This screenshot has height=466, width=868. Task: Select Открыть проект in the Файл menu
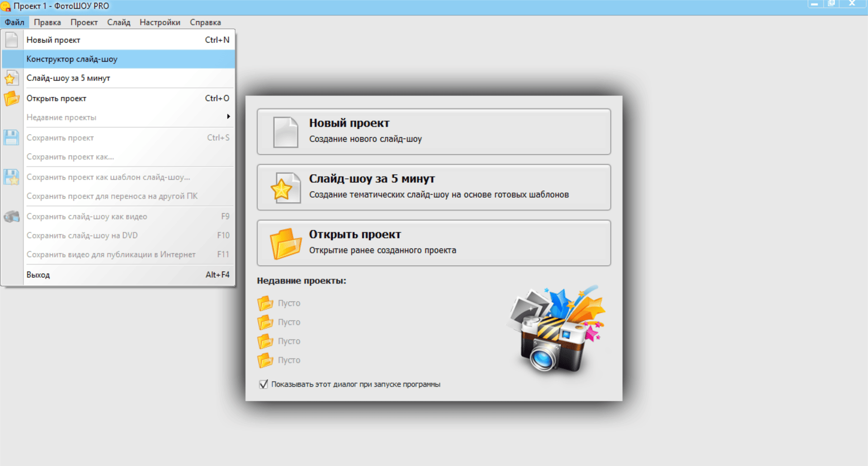118,98
